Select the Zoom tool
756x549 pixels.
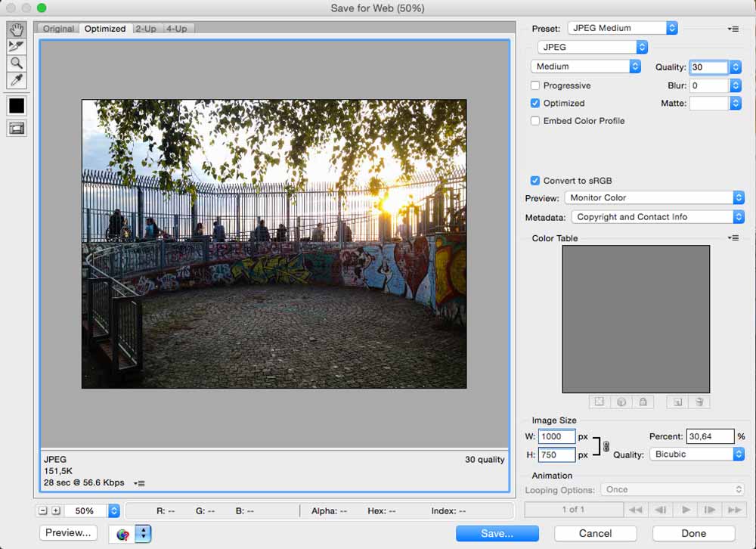pos(16,64)
